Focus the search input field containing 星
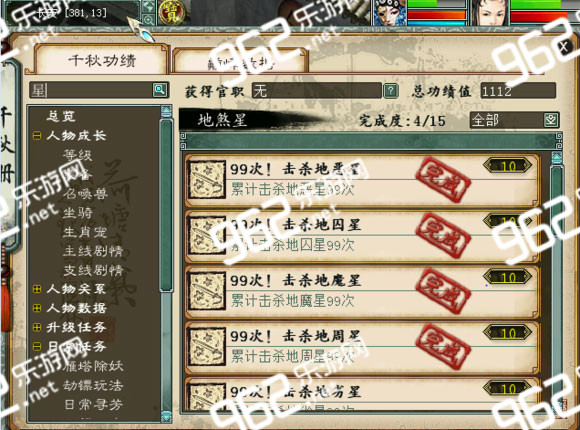This screenshot has width=580, height=430. point(91,90)
